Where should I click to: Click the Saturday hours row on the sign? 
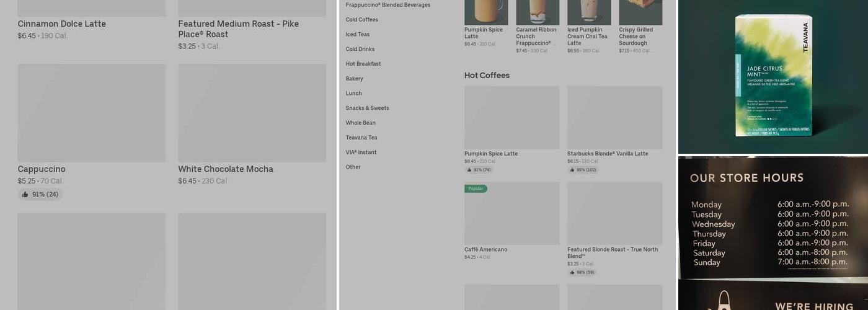[x=771, y=253]
